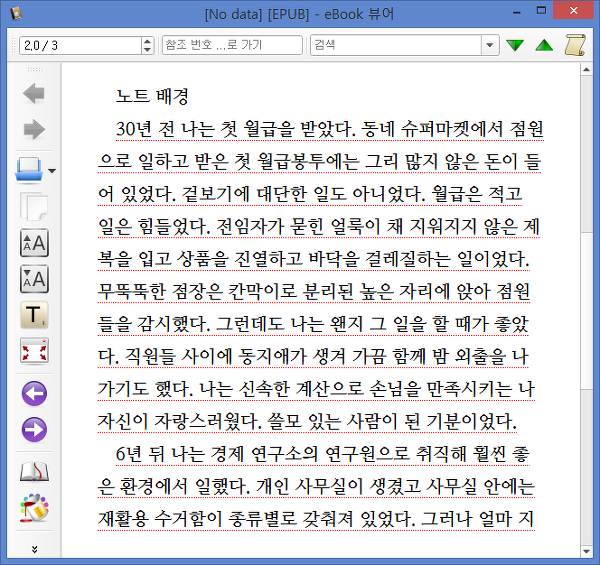Go to next page purple arrow
This screenshot has width=600, height=565.
(34, 429)
